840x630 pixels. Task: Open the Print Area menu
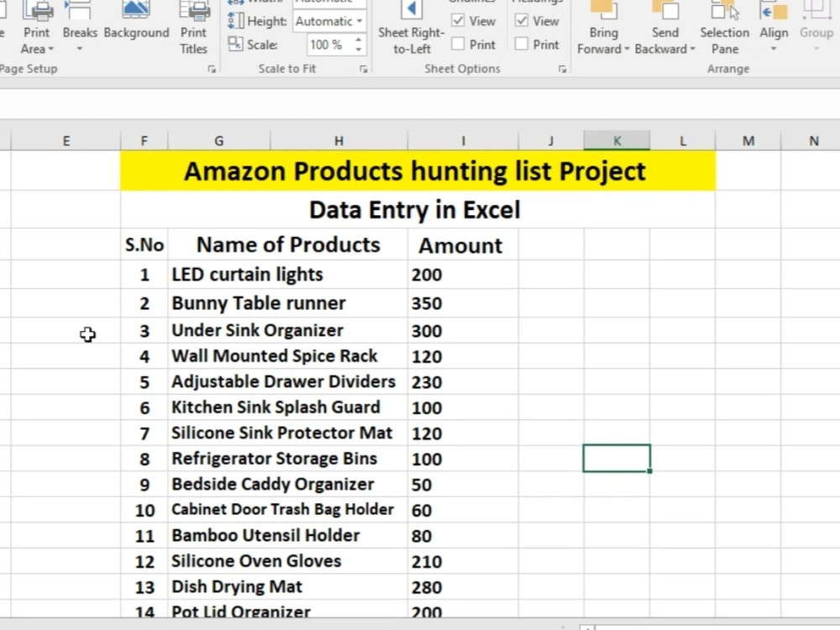pos(36,28)
